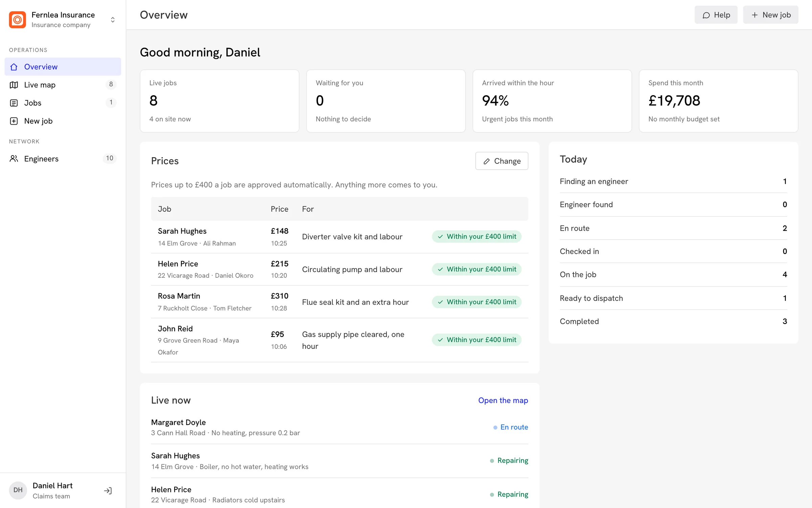Click the Spend this month card
The height and width of the screenshot is (508, 812).
[719, 101]
